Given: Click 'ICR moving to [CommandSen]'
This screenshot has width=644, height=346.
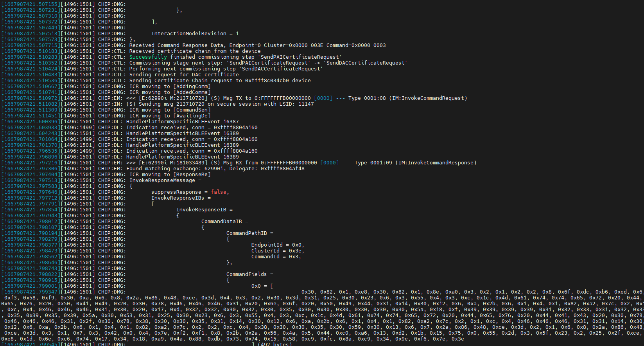Looking at the screenshot, I should pyautogui.click(x=170, y=110).
